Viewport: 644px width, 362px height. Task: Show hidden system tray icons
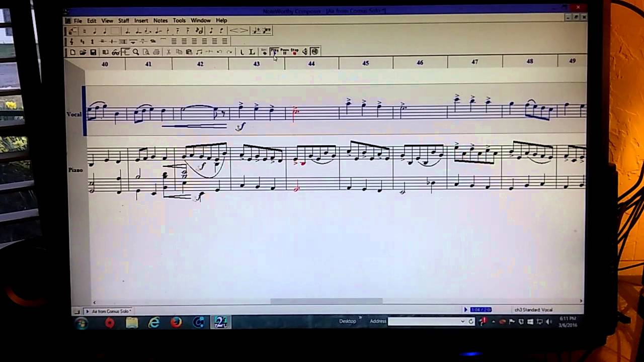pyautogui.click(x=493, y=322)
